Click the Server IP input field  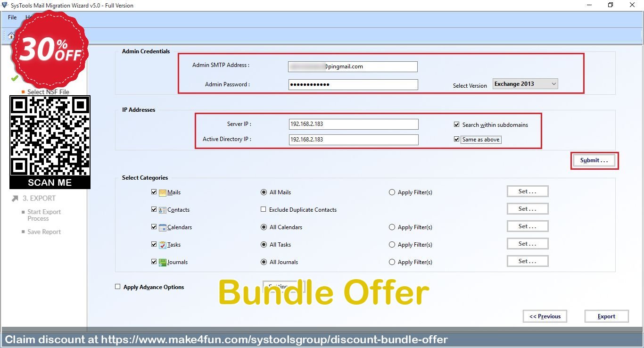coord(354,124)
